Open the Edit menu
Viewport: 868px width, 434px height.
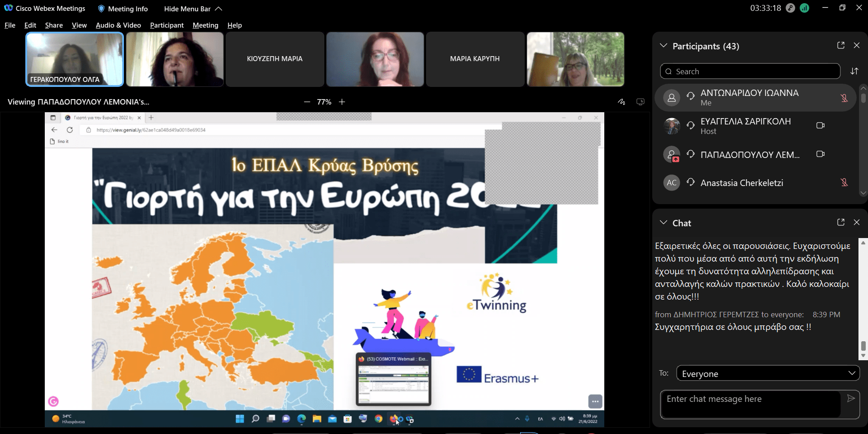(30, 25)
